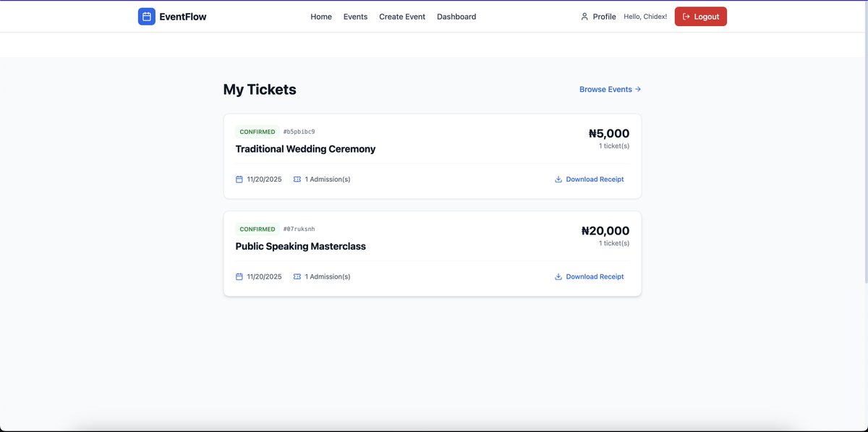Download receipt icon for Traditional Wedding Ceremony
Image resolution: width=868 pixels, height=432 pixels.
tap(558, 179)
